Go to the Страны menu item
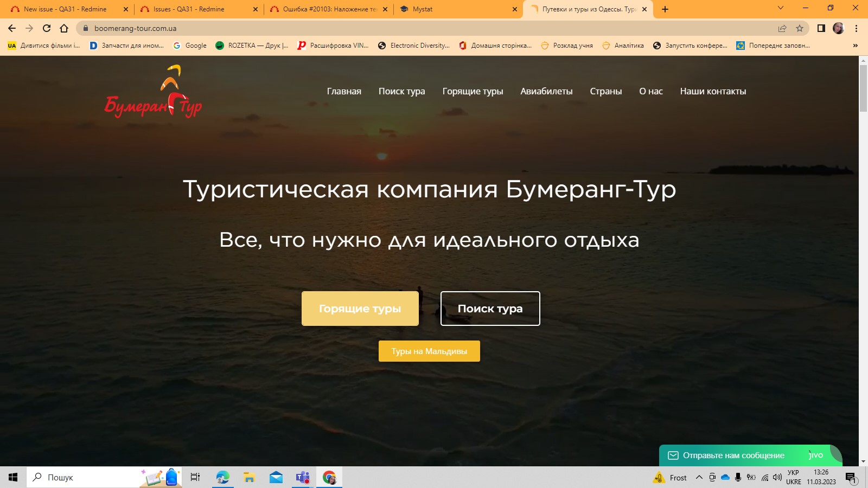 (605, 91)
